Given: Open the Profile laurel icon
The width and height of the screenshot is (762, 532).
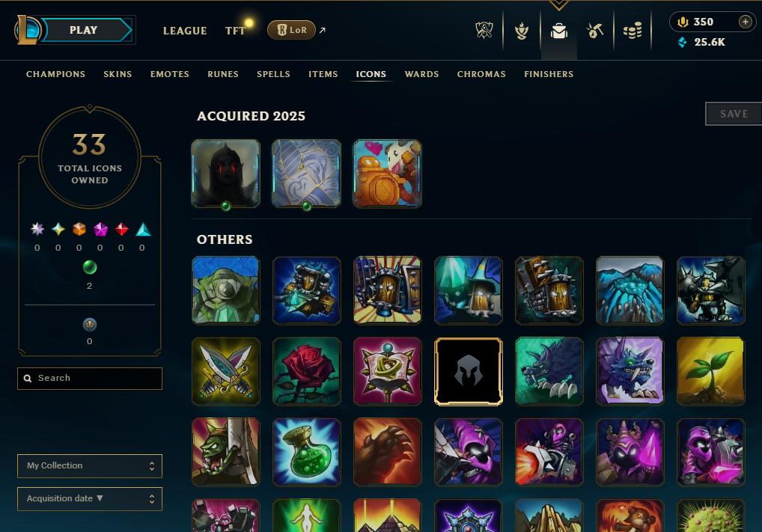Looking at the screenshot, I should point(522,31).
